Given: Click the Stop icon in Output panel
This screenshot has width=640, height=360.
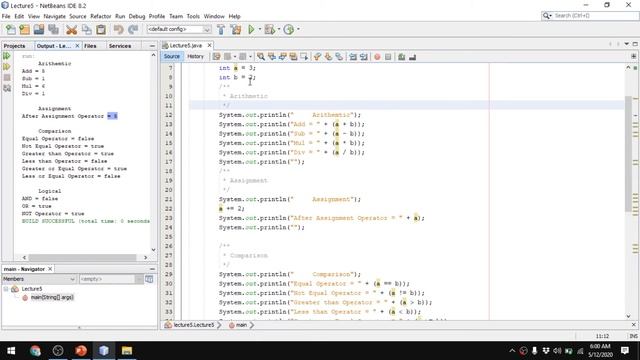Looking at the screenshot, I should pyautogui.click(x=7, y=78).
